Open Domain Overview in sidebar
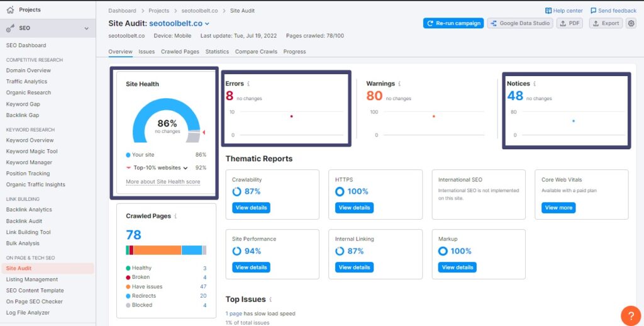Image resolution: width=644 pixels, height=326 pixels. [x=28, y=70]
